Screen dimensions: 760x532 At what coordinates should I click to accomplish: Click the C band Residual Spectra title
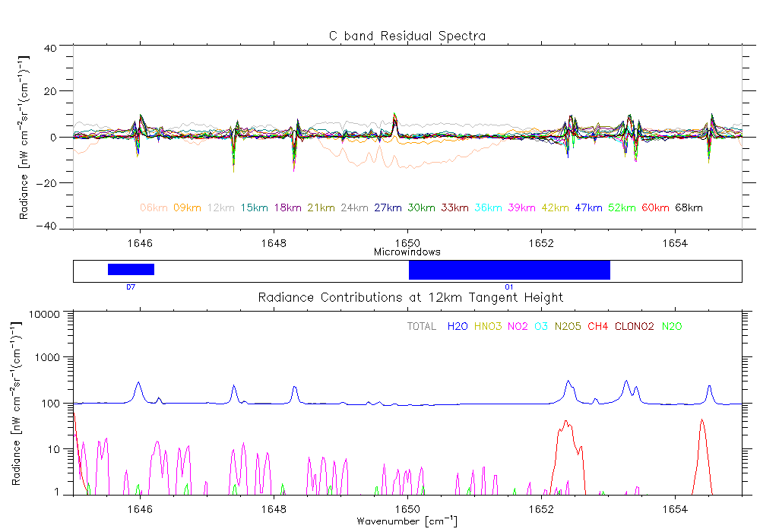pyautogui.click(x=407, y=36)
